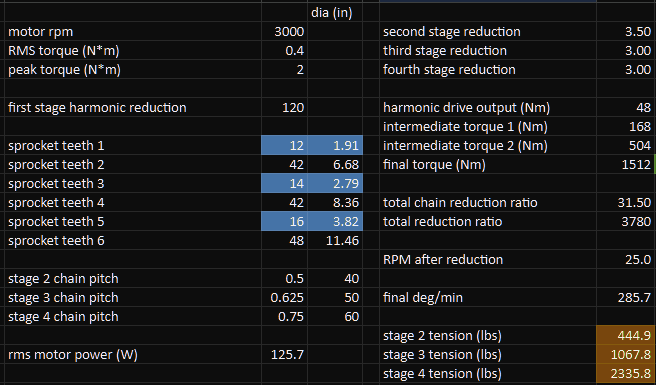Select sprocket teeth 5 value 16 cell
The width and height of the screenshot is (656, 385).
click(284, 221)
